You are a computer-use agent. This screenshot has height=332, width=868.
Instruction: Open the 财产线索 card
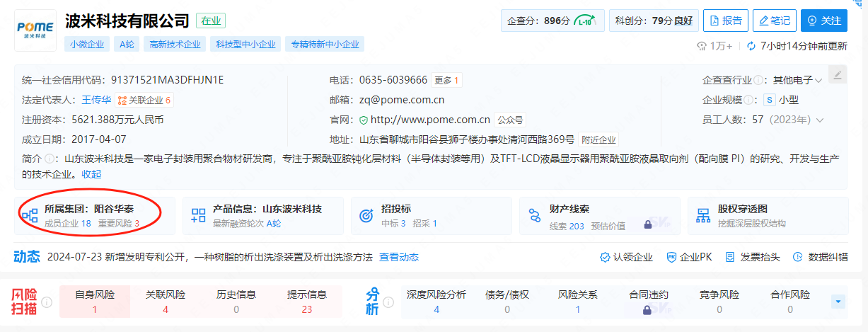pos(600,216)
